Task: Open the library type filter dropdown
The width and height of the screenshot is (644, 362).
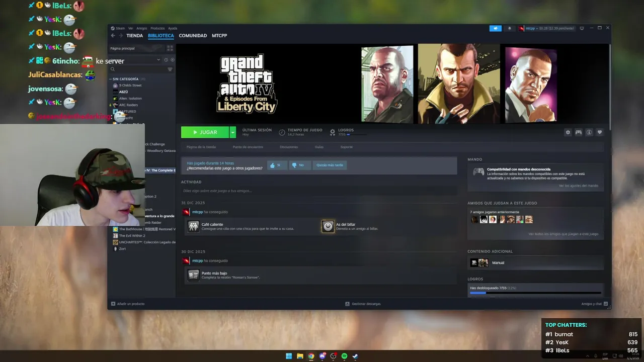Action: 158,60
